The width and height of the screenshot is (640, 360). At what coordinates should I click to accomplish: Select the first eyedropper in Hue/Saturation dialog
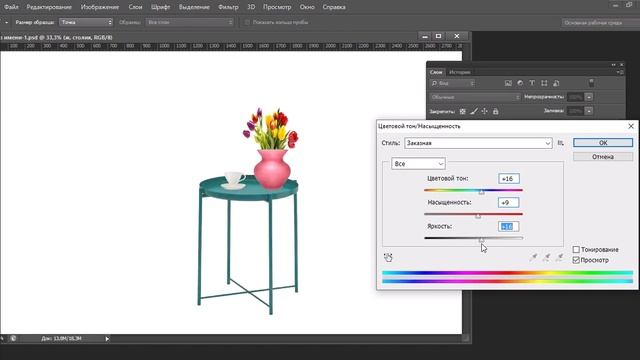coord(533,257)
